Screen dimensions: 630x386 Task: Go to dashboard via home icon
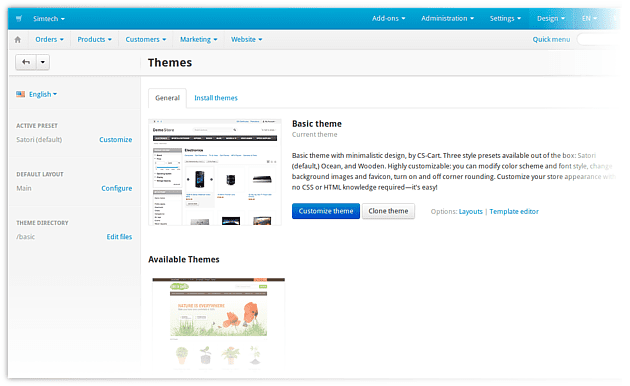click(x=18, y=39)
